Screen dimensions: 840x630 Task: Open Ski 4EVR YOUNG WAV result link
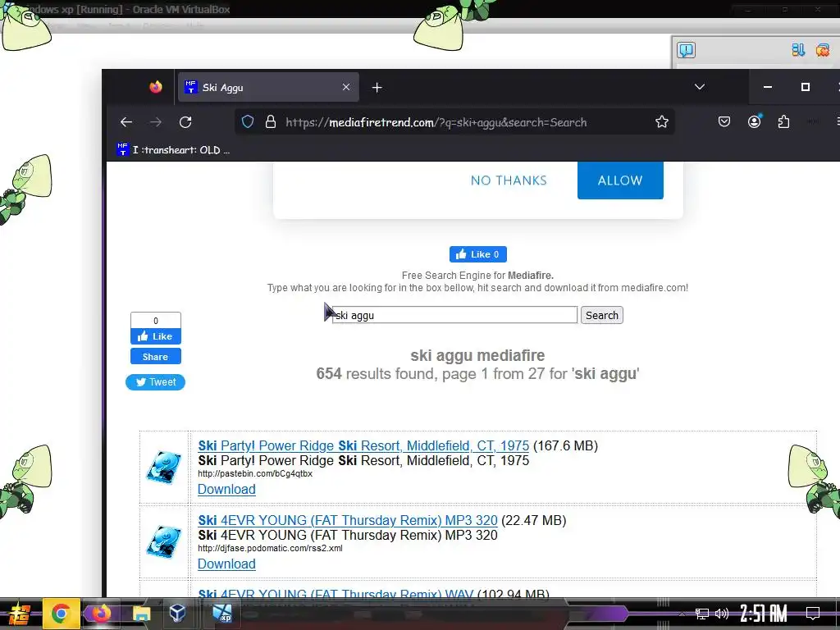pos(336,594)
